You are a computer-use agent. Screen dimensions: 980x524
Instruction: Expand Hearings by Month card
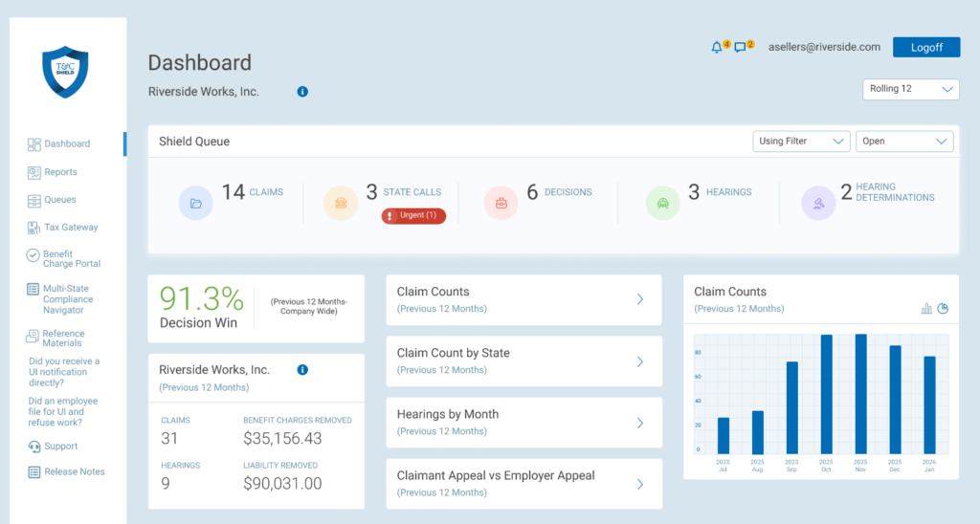pyautogui.click(x=523, y=423)
